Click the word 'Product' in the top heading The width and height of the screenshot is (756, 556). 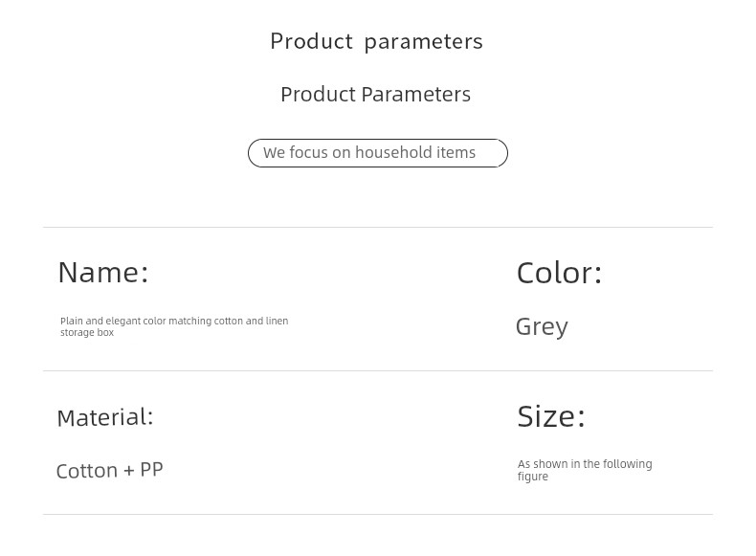click(x=311, y=41)
